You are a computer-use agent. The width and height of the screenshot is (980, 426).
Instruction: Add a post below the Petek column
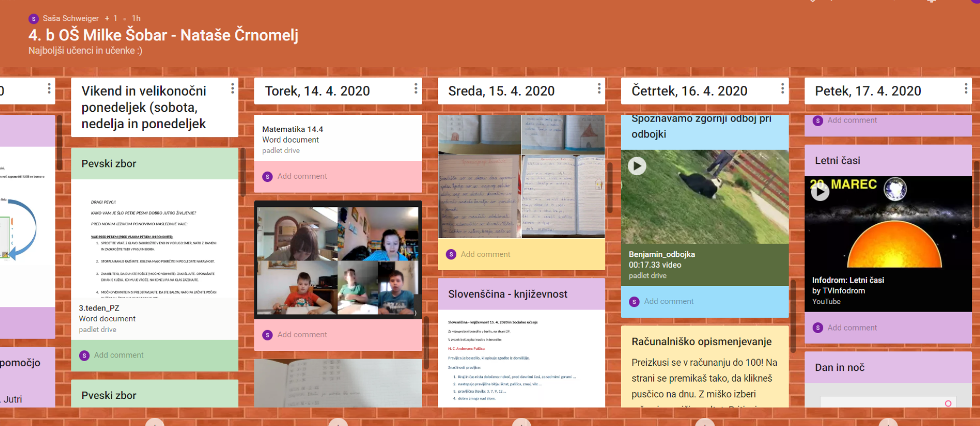coord(888,422)
